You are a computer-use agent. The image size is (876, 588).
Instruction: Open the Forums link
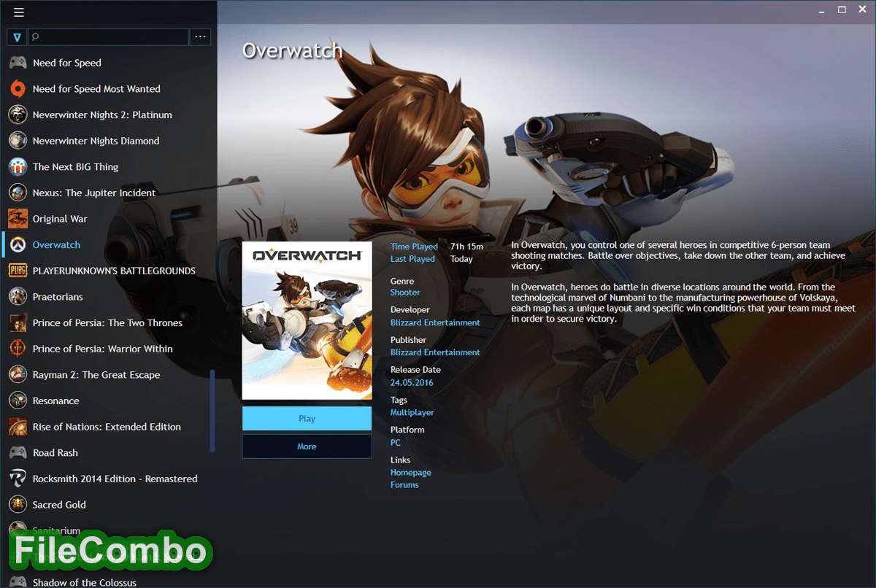tap(404, 485)
